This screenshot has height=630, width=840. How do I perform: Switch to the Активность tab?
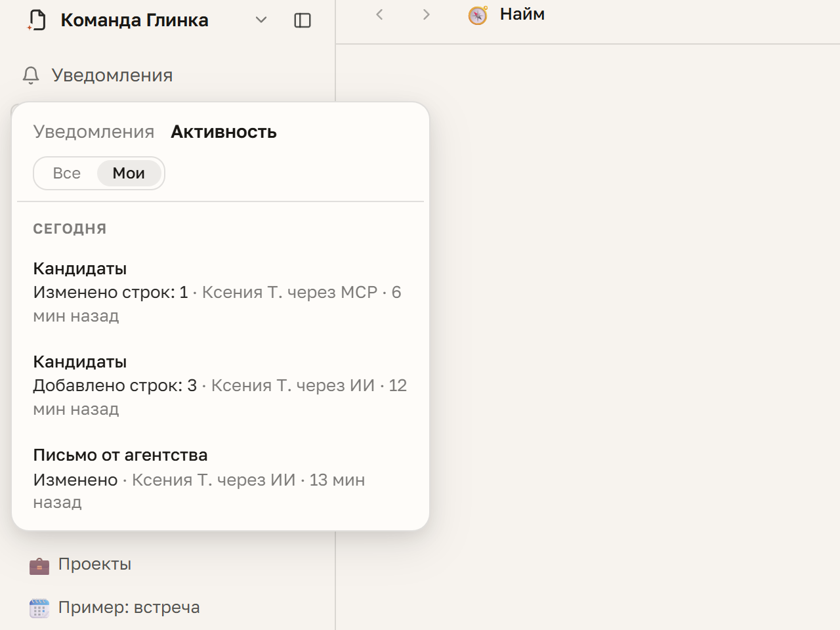[224, 132]
